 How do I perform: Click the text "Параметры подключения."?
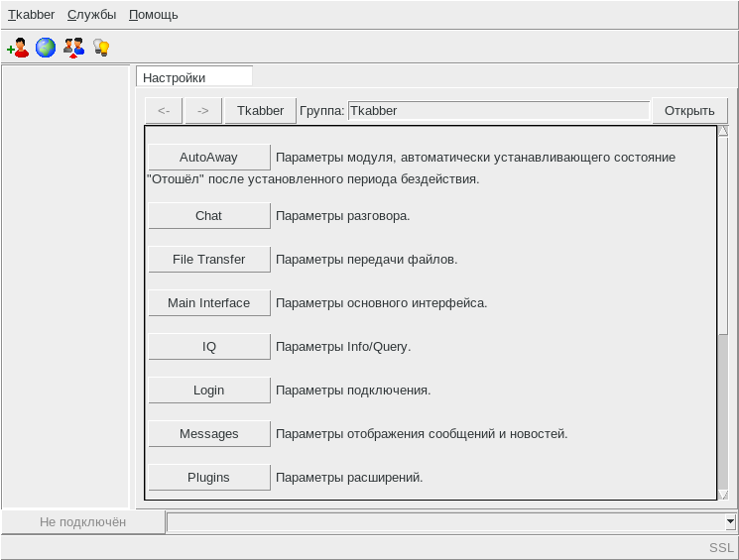353,390
